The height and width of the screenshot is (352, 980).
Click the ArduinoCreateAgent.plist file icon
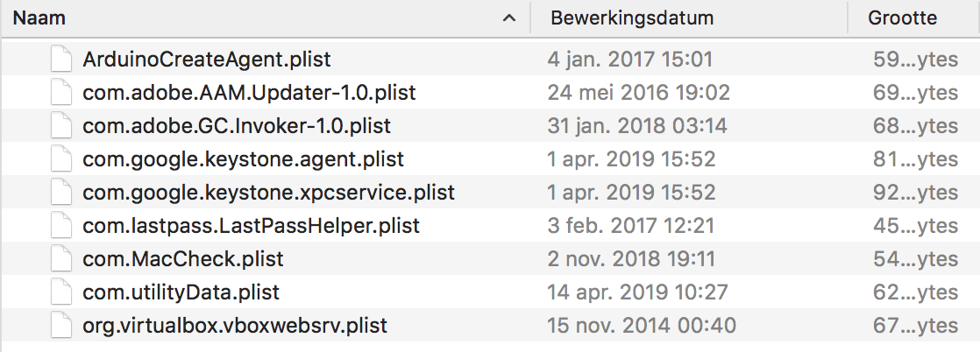click(x=60, y=60)
